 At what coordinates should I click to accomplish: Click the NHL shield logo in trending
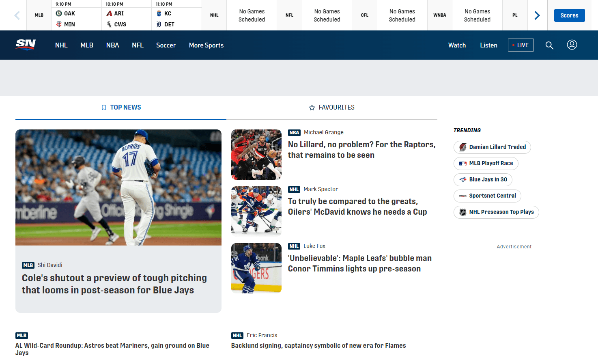[x=463, y=212]
